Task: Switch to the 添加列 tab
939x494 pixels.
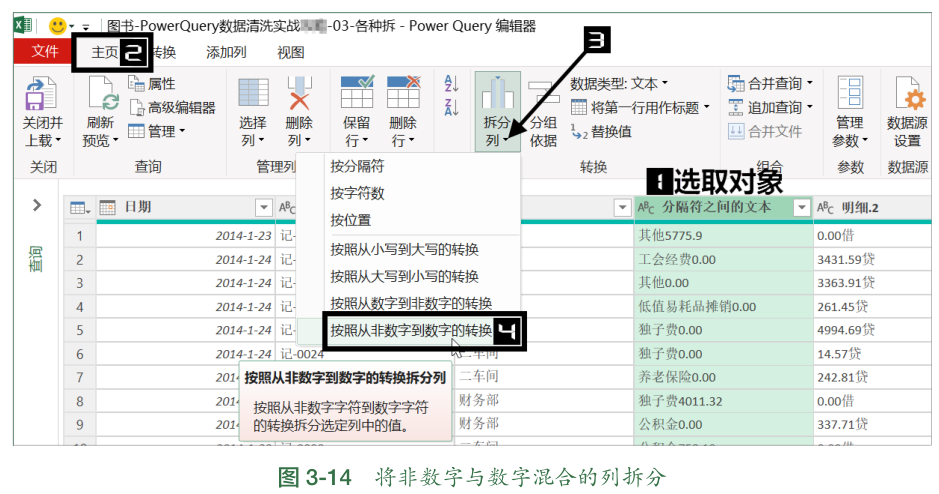Action: (226, 53)
